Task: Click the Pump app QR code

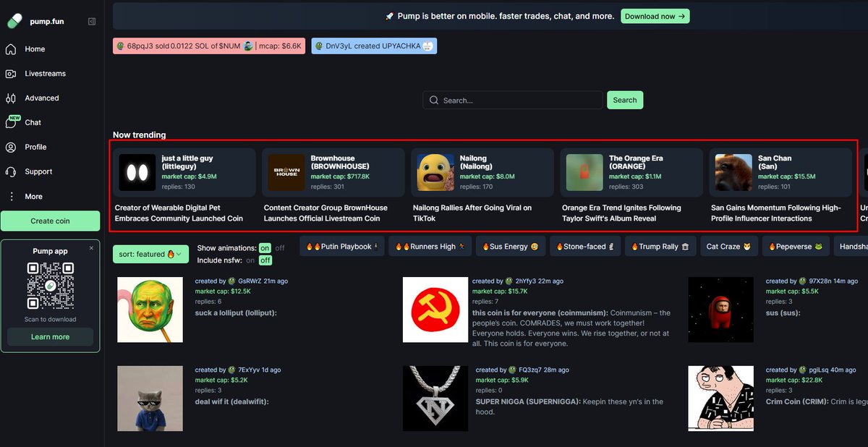Action: (x=50, y=286)
